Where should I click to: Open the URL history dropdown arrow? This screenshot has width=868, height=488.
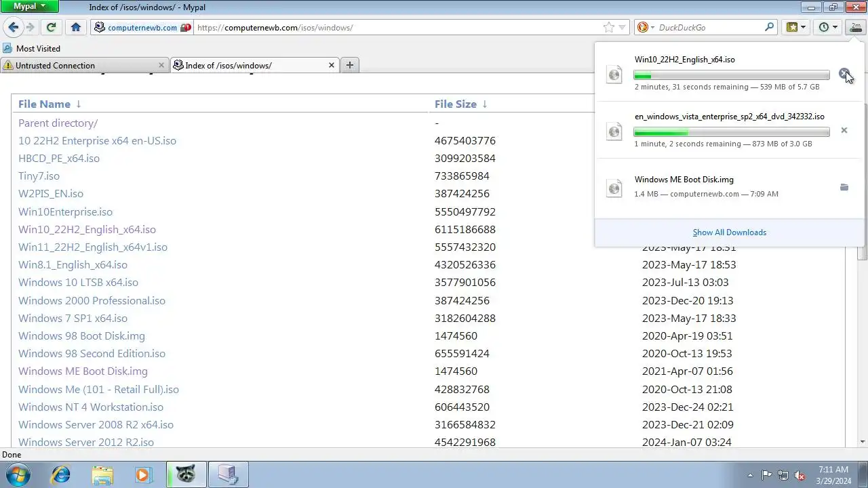(623, 28)
